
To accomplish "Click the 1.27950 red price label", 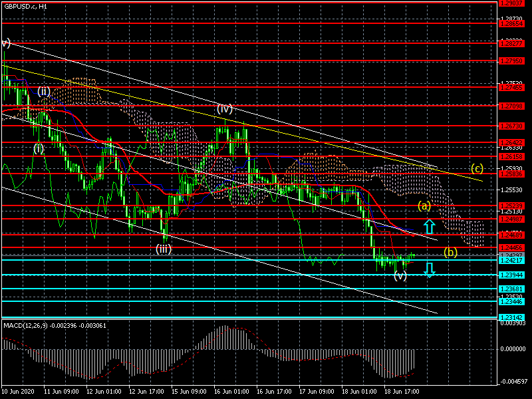I will click(511, 61).
